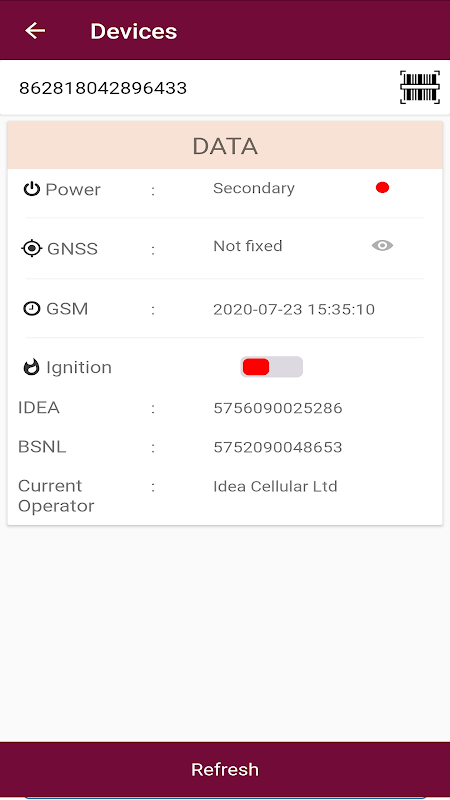Open the barcode scanner icon
This screenshot has width=450, height=800.
[420, 88]
